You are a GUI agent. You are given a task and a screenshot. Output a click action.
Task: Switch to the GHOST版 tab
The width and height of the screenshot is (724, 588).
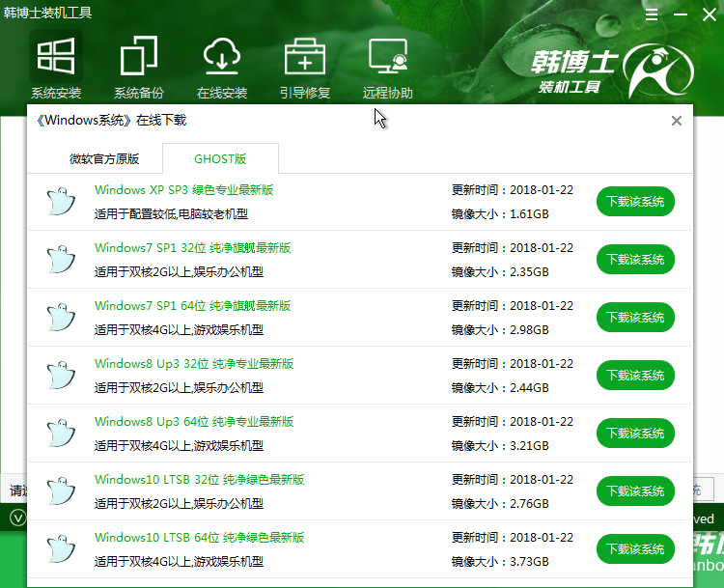tap(220, 158)
